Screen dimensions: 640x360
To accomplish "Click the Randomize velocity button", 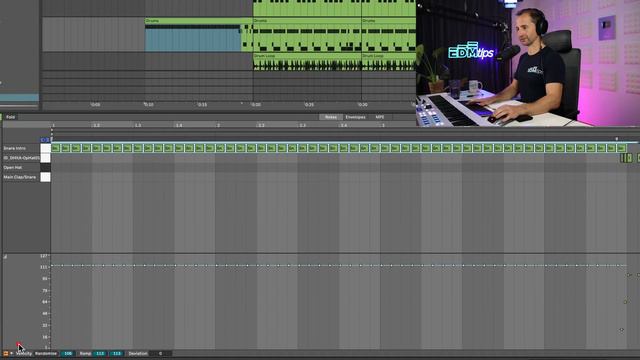I will click(x=46, y=353).
